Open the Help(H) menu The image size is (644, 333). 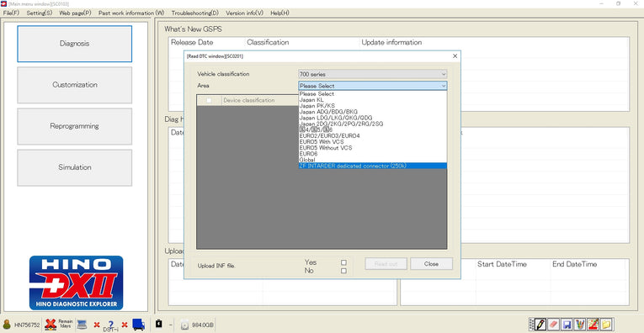pyautogui.click(x=279, y=13)
